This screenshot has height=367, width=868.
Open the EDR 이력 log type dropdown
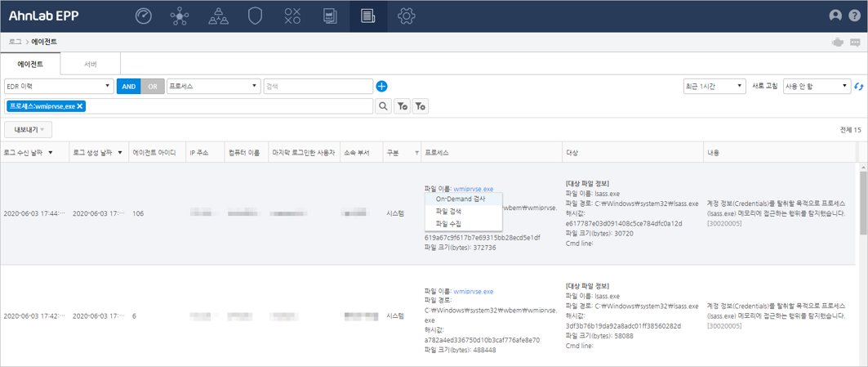[x=58, y=87]
